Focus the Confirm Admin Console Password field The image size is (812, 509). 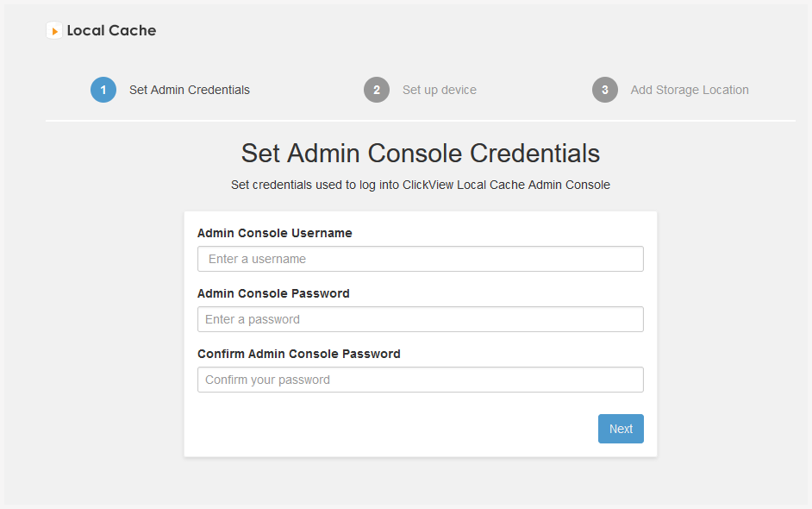(x=421, y=380)
